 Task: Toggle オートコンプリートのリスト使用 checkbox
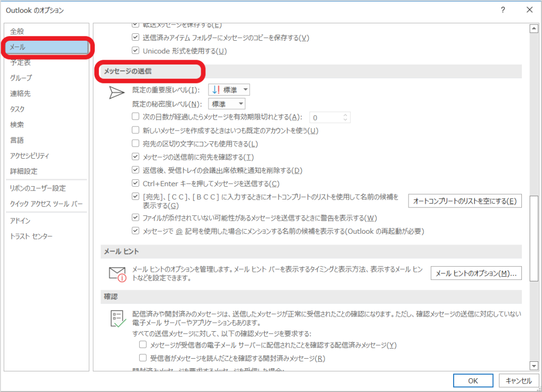[x=135, y=196]
